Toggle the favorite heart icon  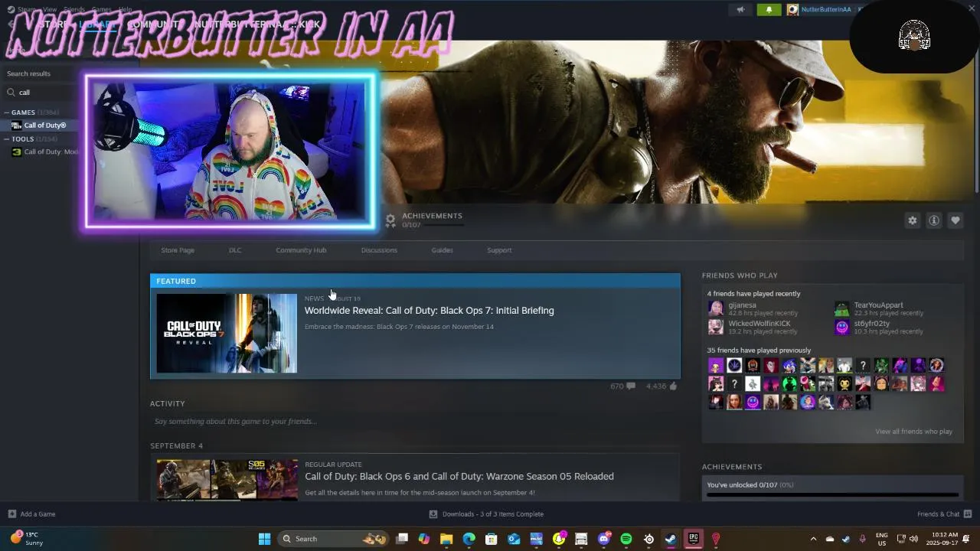pos(955,220)
